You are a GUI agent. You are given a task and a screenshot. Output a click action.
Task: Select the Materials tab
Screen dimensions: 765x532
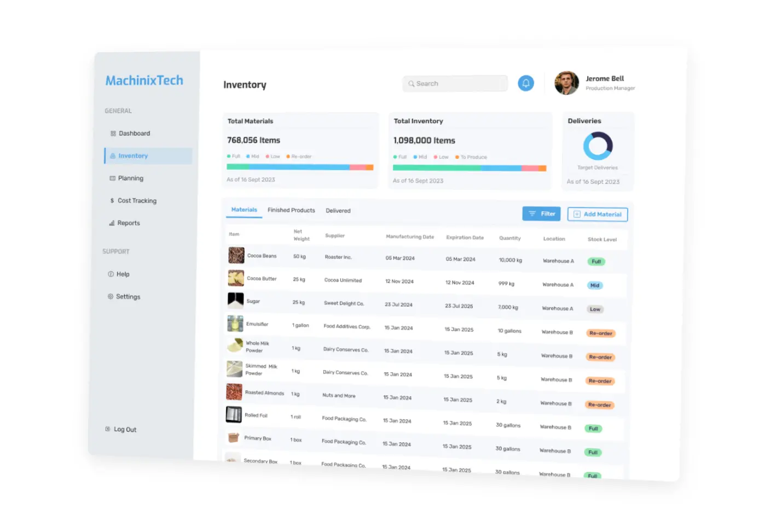click(244, 210)
